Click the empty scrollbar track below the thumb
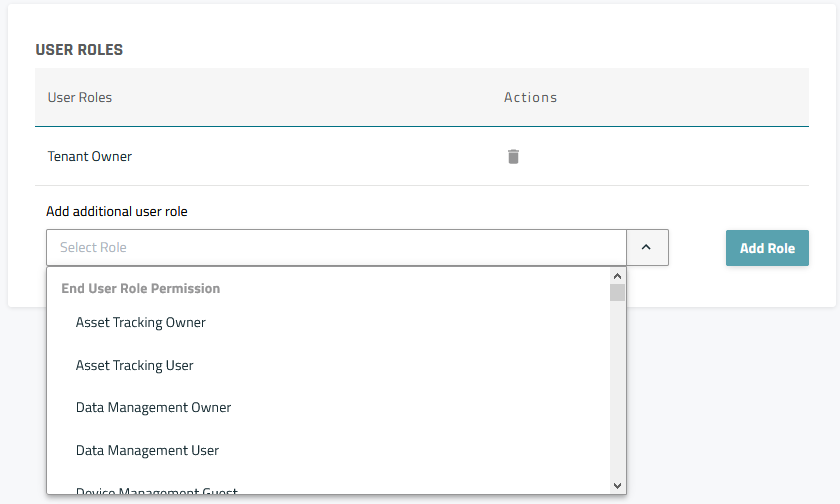840x504 pixels. tap(617, 400)
